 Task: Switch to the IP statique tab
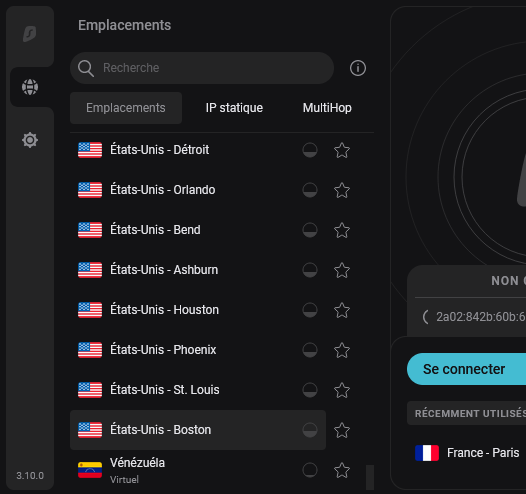pyautogui.click(x=234, y=108)
